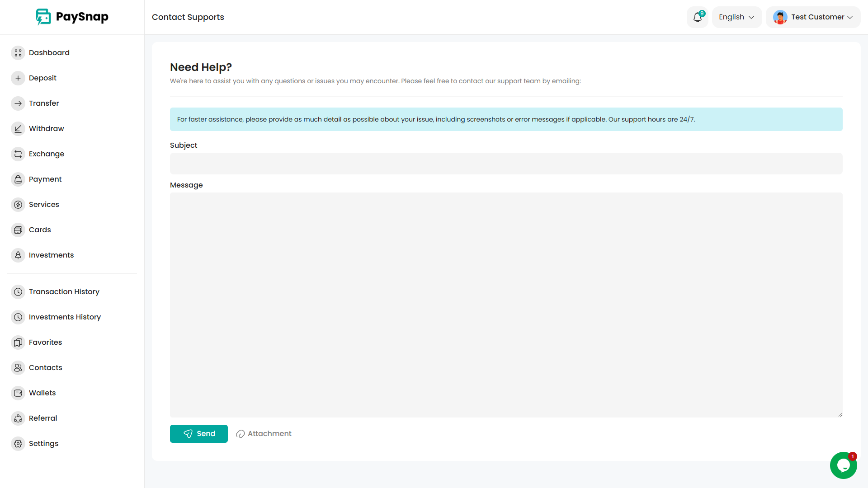Screen dimensions: 868x488
Task: Navigate to Investments History
Action: click(65, 317)
